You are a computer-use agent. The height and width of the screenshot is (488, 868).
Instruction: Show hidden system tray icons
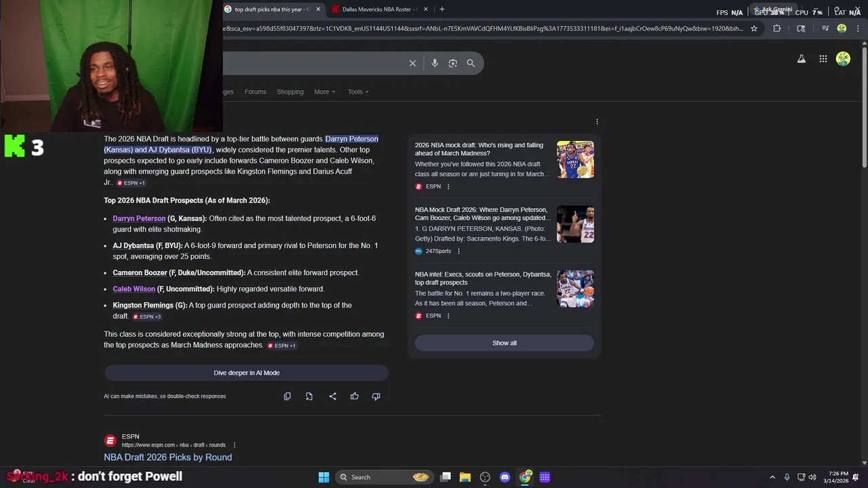click(x=772, y=477)
